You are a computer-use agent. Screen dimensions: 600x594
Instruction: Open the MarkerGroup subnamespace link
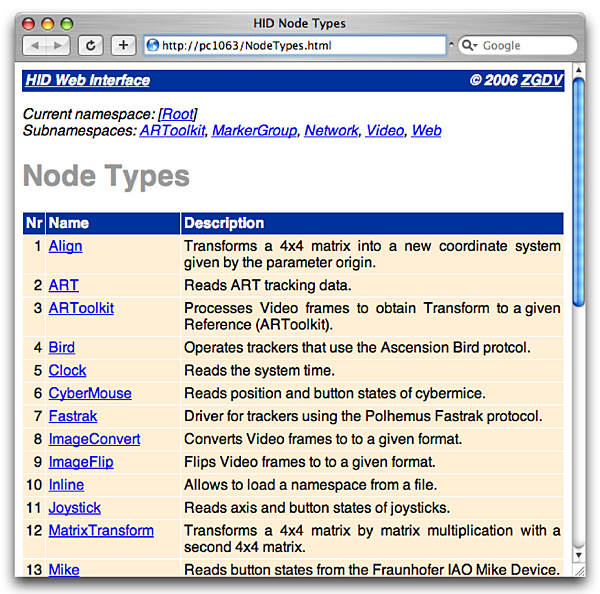pyautogui.click(x=254, y=131)
